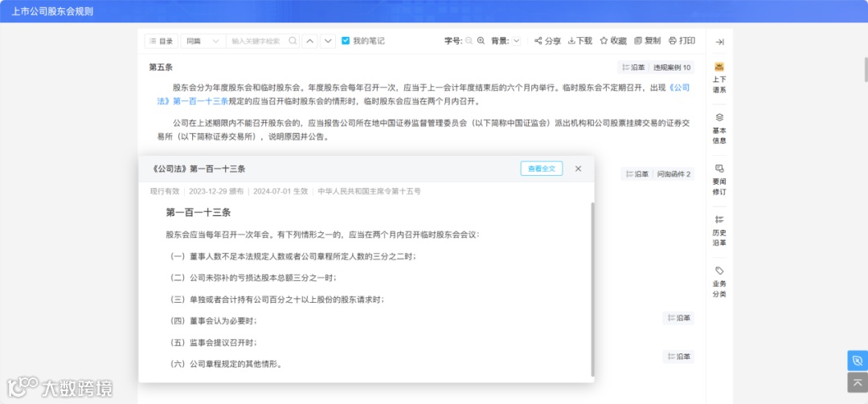The width and height of the screenshot is (868, 404).
Task: Click the 第五条 heading
Action: 161,67
